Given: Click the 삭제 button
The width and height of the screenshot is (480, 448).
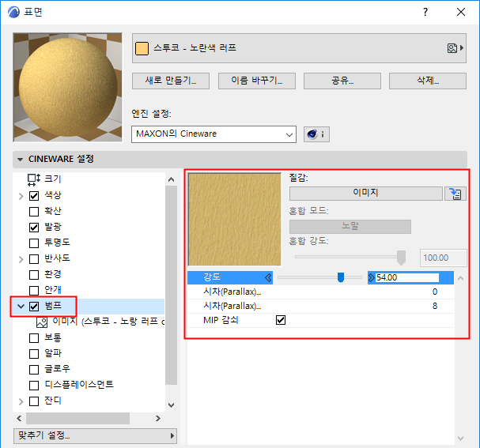Looking at the screenshot, I should (x=428, y=81).
